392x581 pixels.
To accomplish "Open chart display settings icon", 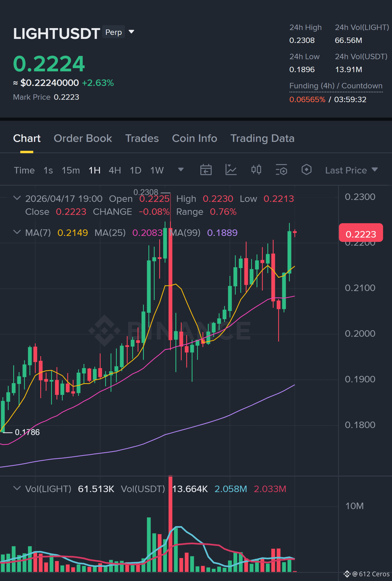I will point(281,170).
